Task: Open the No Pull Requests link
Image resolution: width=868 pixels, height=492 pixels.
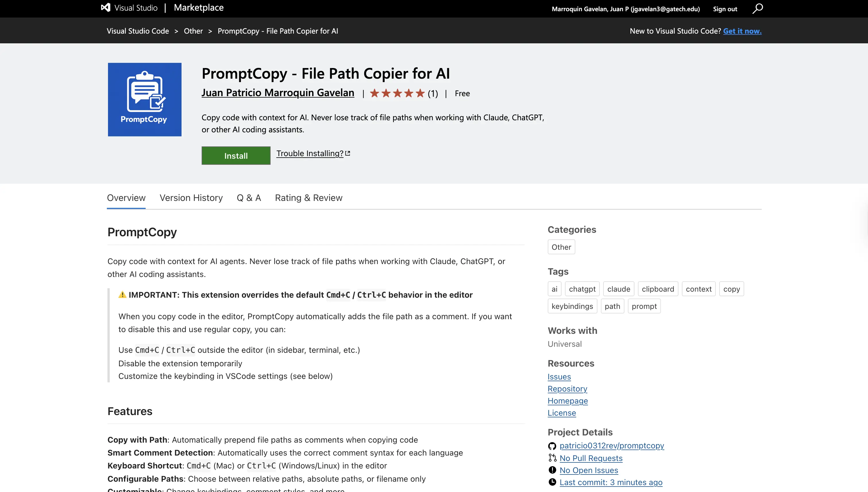Action: point(591,458)
